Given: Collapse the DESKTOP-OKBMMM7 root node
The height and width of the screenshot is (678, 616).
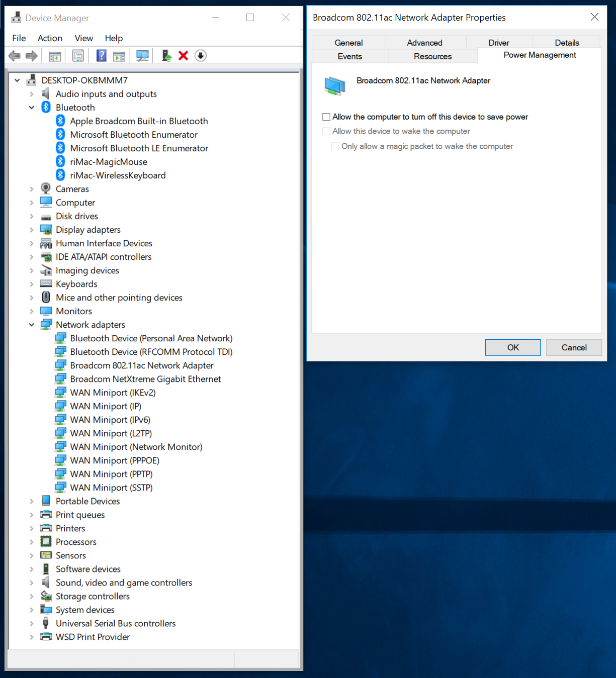Looking at the screenshot, I should (x=17, y=80).
